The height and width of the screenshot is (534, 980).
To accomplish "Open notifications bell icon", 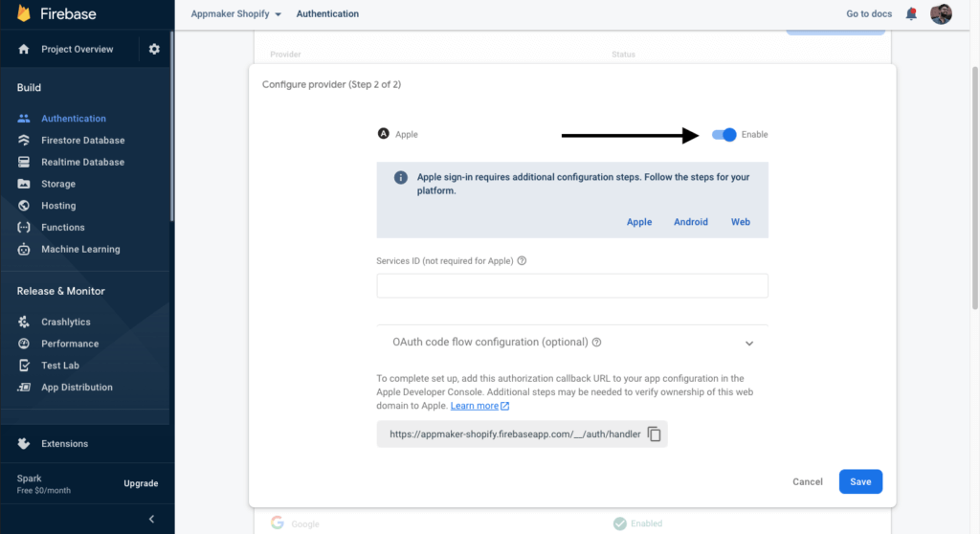I will coord(911,13).
